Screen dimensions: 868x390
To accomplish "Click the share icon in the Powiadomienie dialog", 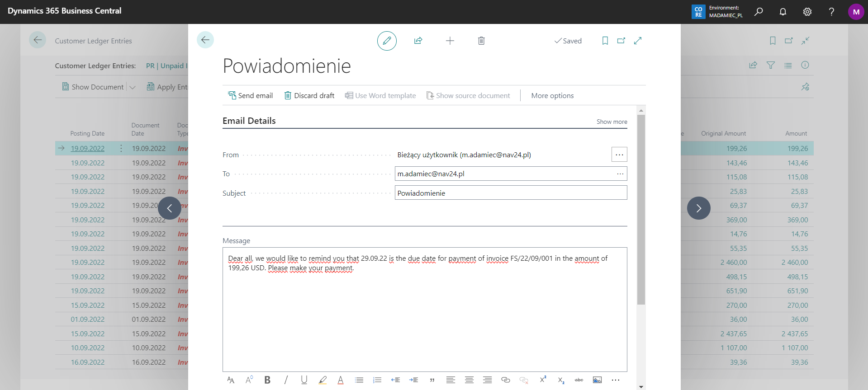I will (418, 41).
